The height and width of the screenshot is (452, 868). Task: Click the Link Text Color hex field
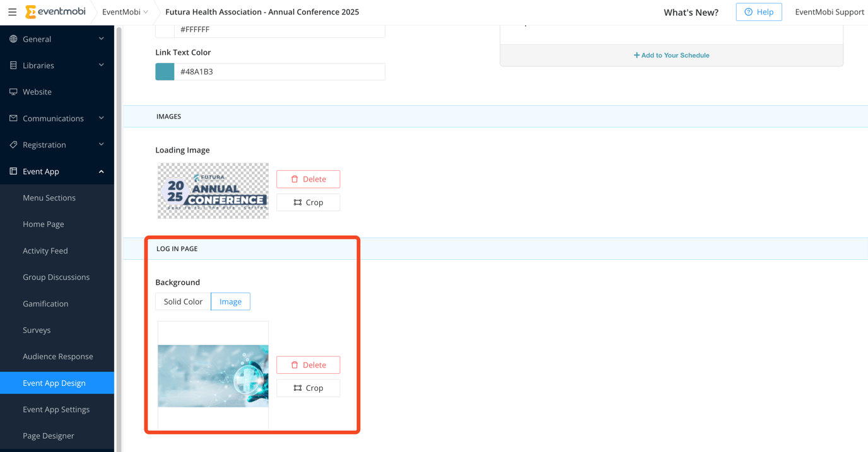point(279,72)
